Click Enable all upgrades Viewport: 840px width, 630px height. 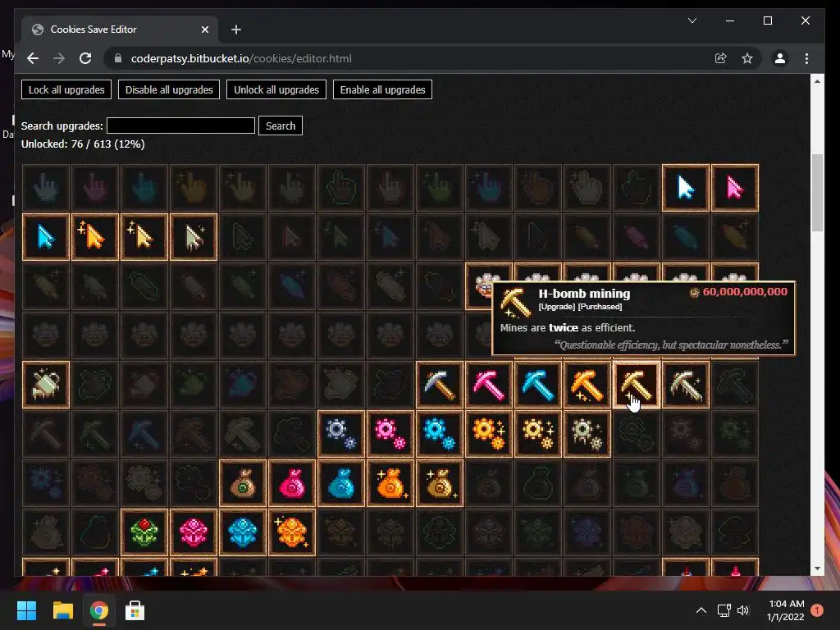click(382, 89)
